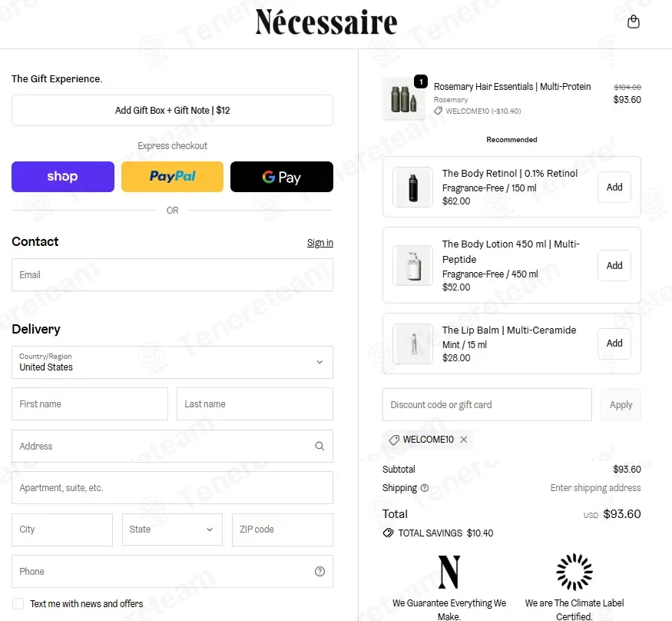Click the address search magnifier icon

[319, 446]
